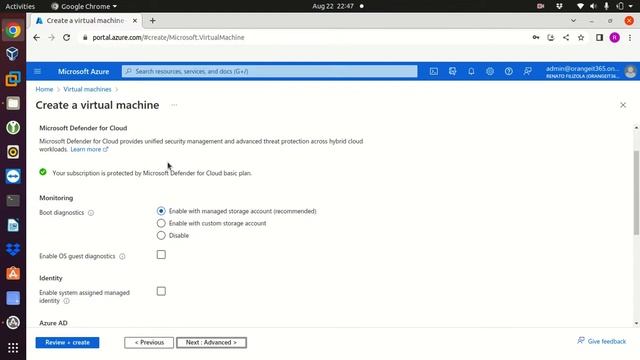This screenshot has height=360, width=640.
Task: Click scrollbar down arrow
Action: coord(636,323)
